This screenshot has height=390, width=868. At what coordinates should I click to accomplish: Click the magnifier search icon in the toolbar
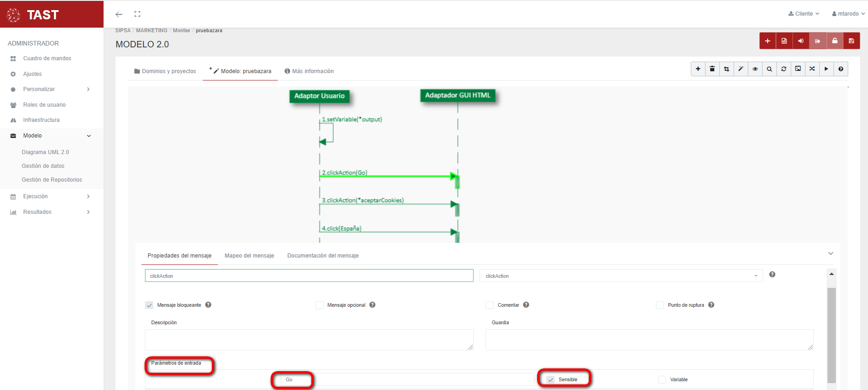(769, 69)
